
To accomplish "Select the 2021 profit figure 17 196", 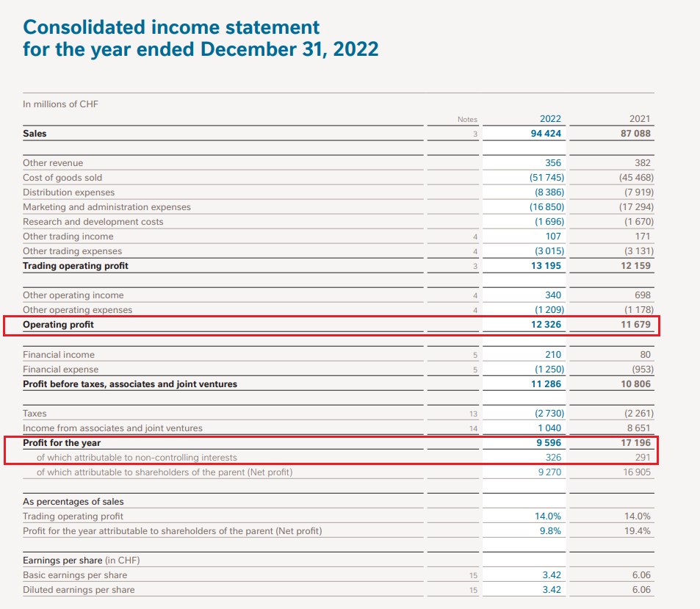I will point(636,443).
